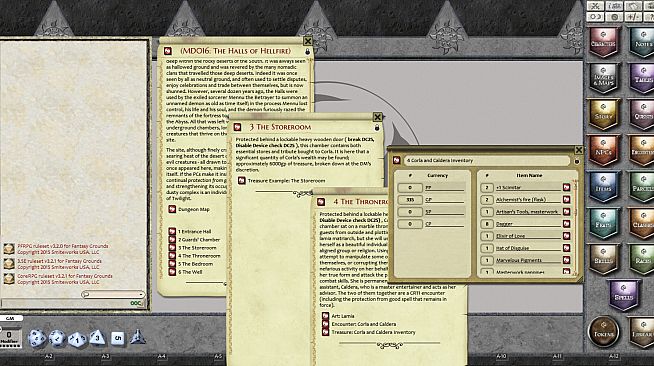Click the GM identity label
Image resolution: width=654 pixels, height=366 pixels.
click(10, 318)
